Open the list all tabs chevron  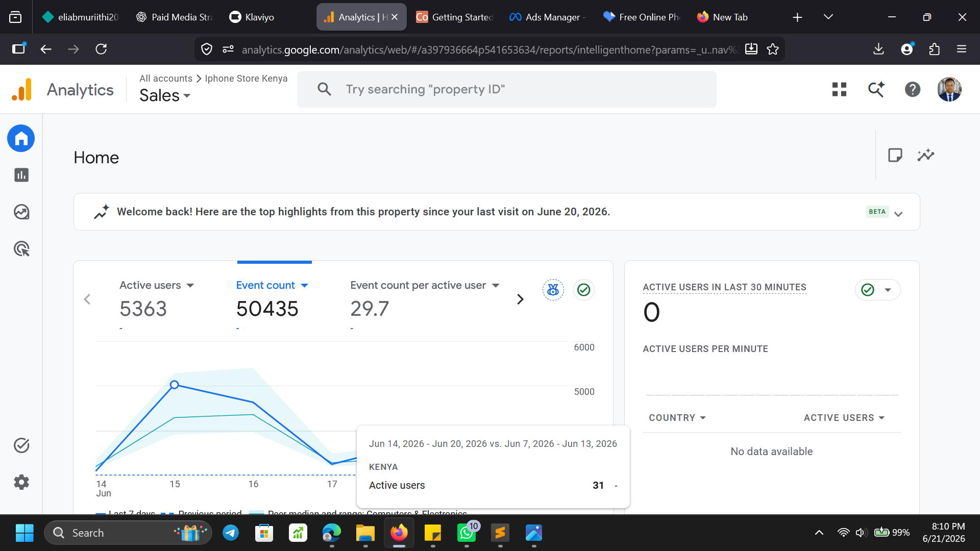point(828,17)
